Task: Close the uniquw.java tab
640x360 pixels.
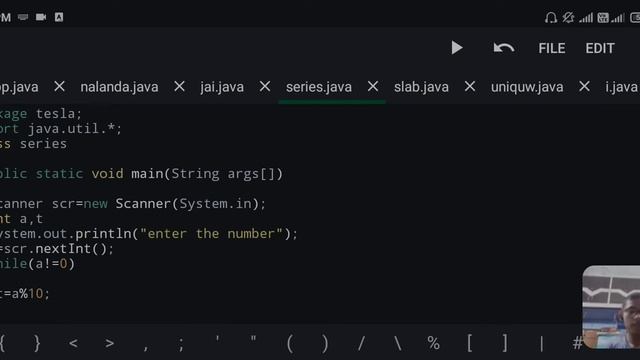Action: coord(584,87)
